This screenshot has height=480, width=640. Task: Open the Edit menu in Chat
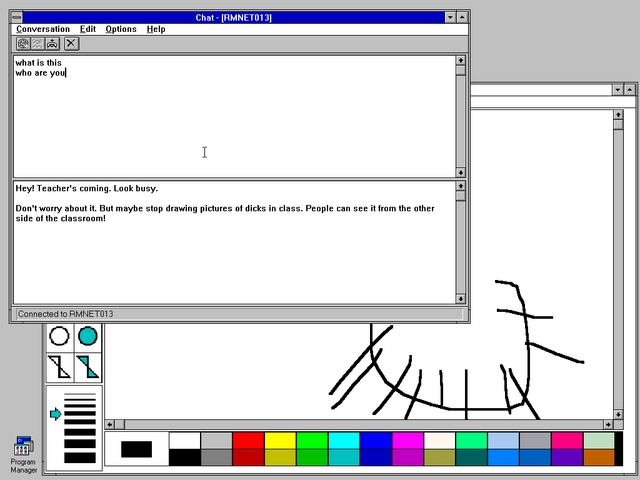point(88,29)
